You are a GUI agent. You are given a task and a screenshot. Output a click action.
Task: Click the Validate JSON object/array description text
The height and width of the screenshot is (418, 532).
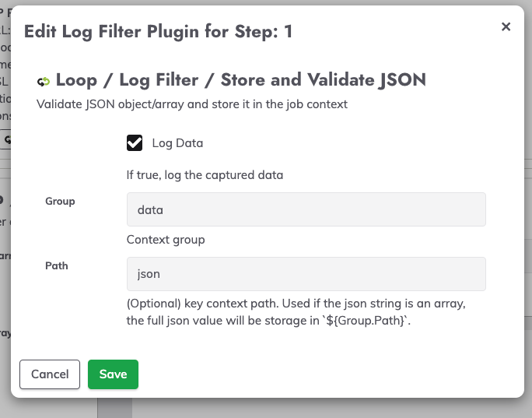[x=191, y=103]
